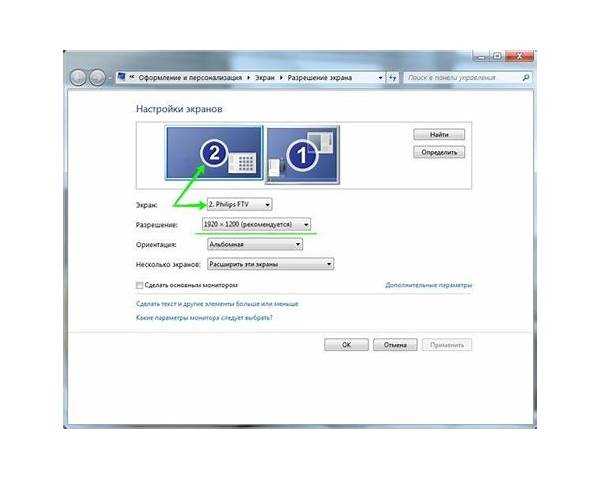Click the refresh icon beside address bar
Screen dimensions: 600x479
pos(392,78)
